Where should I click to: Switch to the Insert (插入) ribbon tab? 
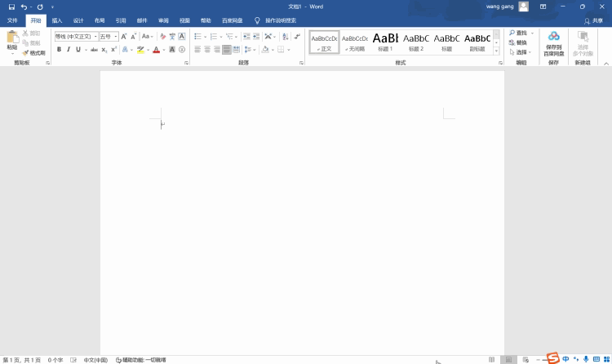56,20
